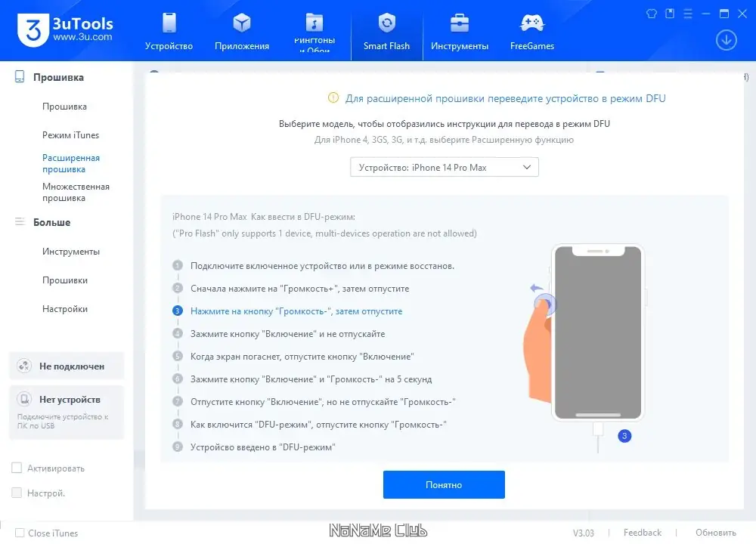
Task: Click step 1 Подключите включенное устройство text
Action: 322,266
